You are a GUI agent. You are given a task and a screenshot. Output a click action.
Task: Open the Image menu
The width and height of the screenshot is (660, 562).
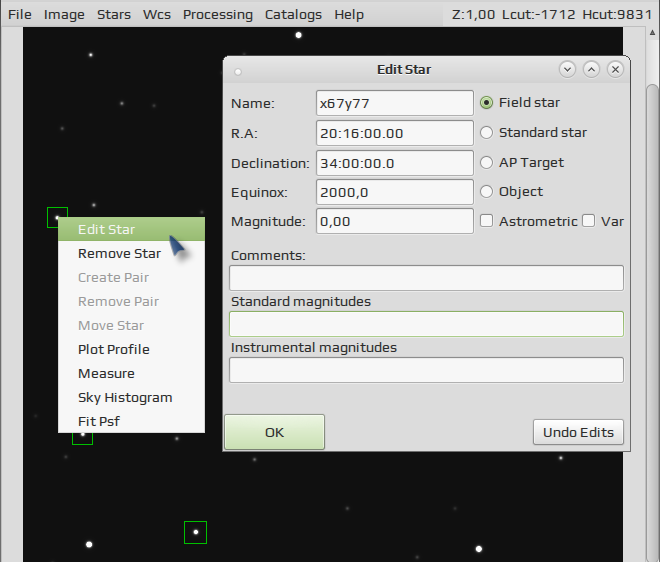(64, 14)
